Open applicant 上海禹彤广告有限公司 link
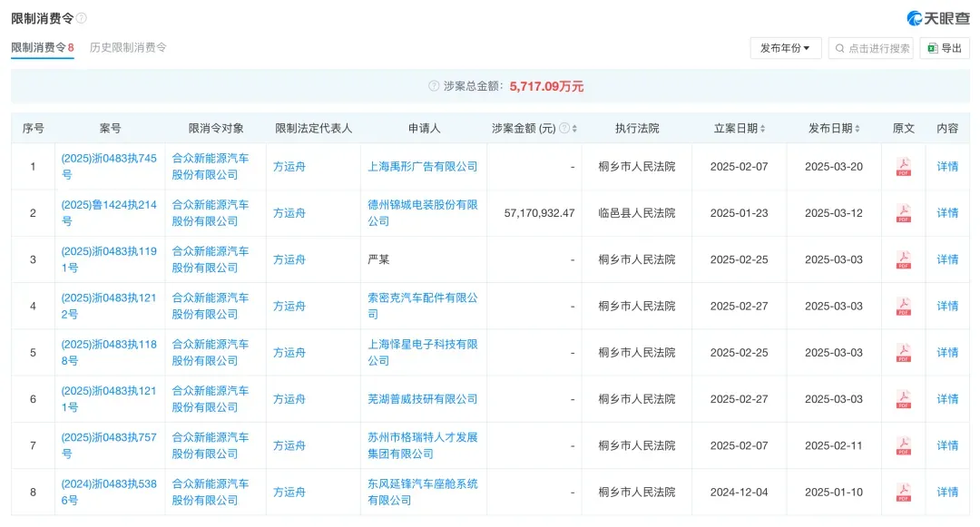Viewport: 980px width, 527px height. 422,167
